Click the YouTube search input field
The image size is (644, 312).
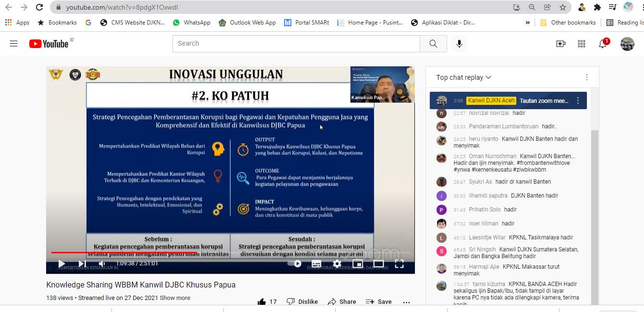(x=296, y=44)
